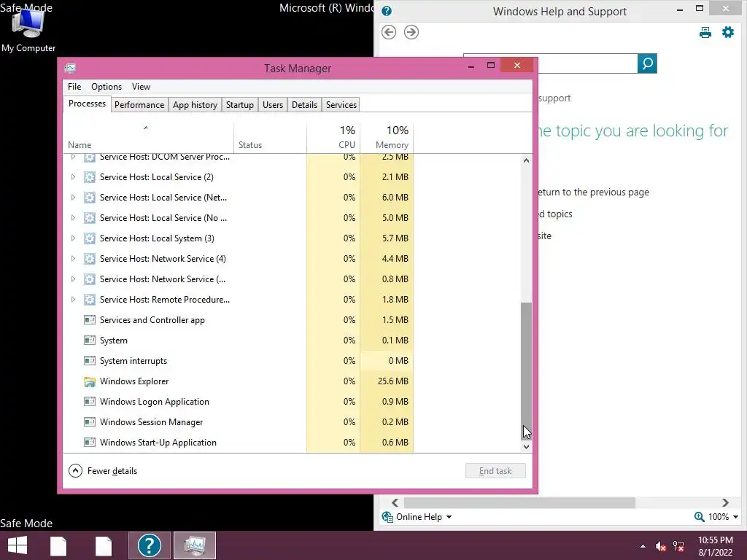Click the Service Host: Local Service (2) gear icon
This screenshot has width=747, height=560.
click(x=89, y=177)
